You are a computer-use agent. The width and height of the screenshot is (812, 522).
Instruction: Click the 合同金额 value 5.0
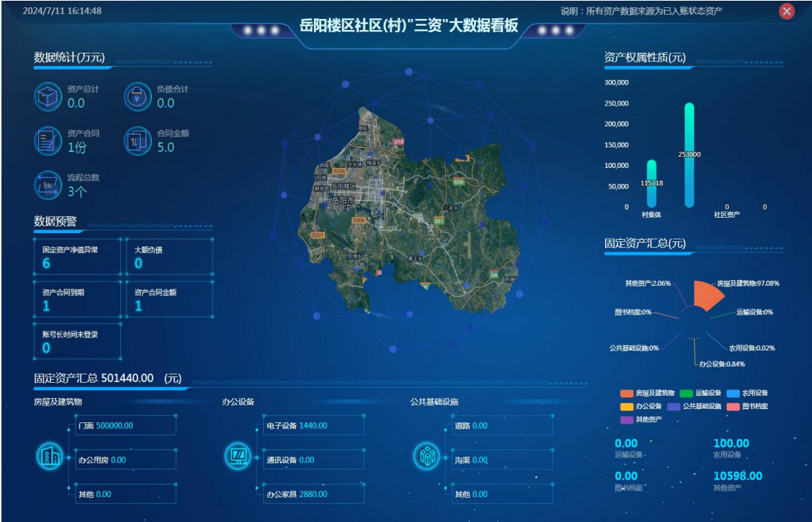pos(166,147)
